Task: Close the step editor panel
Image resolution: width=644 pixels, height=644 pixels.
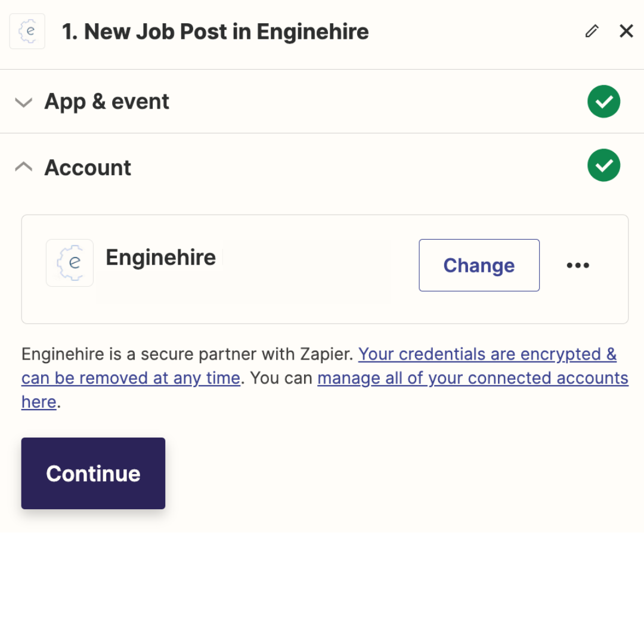Action: (x=626, y=31)
